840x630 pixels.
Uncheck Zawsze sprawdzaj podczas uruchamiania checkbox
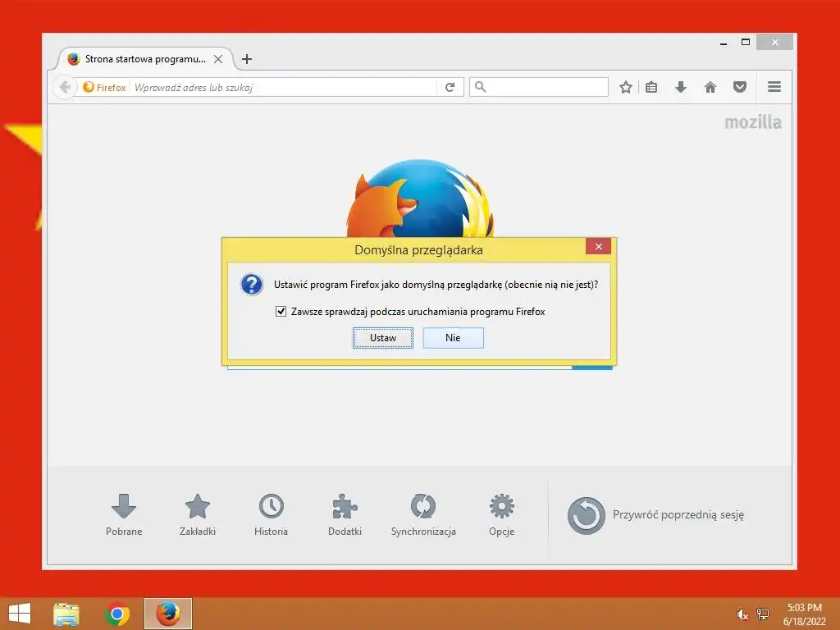(281, 311)
